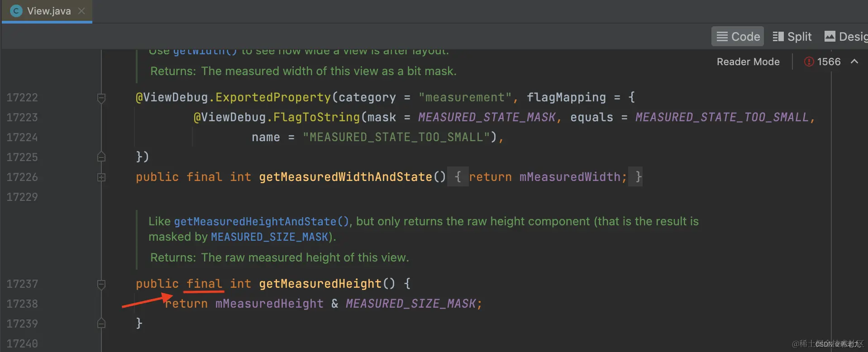This screenshot has width=868, height=352.
Task: Expand folded getMeasuredWidthAndState method at line 17226
Action: (101, 177)
